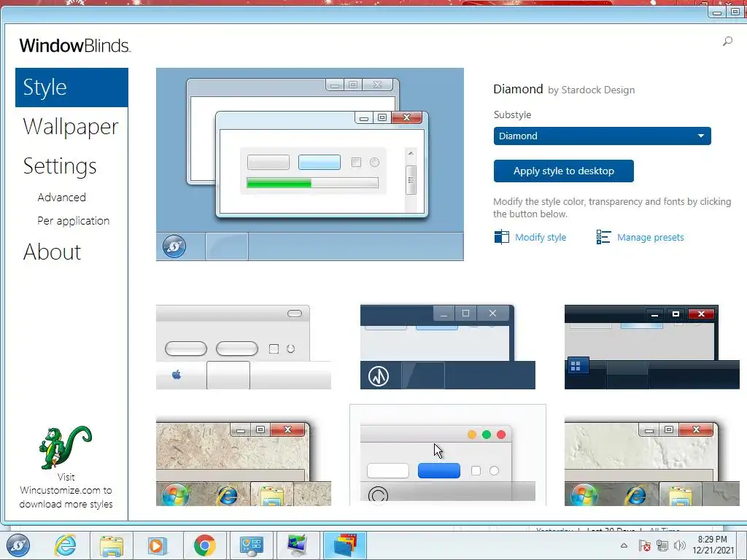The height and width of the screenshot is (560, 747).
Task: Click the Modify style link
Action: (541, 237)
